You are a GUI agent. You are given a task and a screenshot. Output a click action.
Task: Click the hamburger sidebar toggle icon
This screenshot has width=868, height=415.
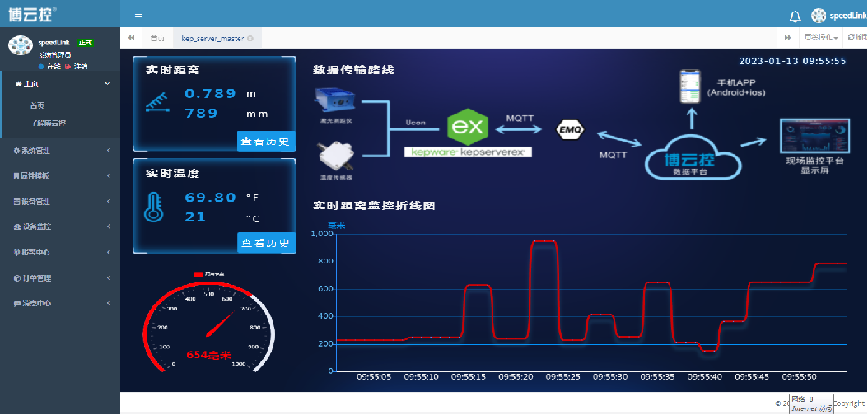point(138,15)
